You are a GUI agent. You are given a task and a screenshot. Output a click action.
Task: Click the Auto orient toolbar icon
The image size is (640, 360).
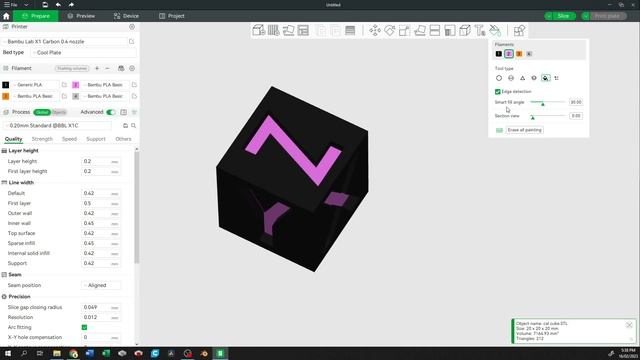pos(289,30)
